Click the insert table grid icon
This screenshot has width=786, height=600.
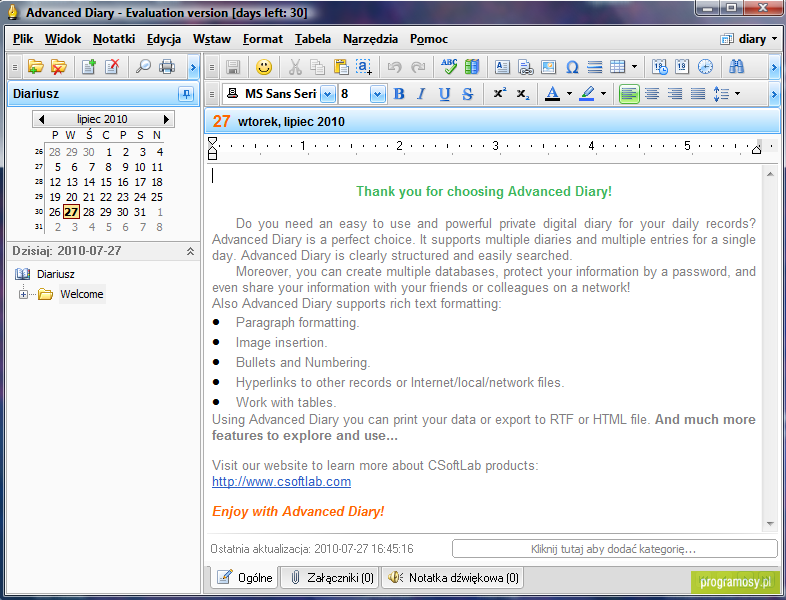coord(618,67)
